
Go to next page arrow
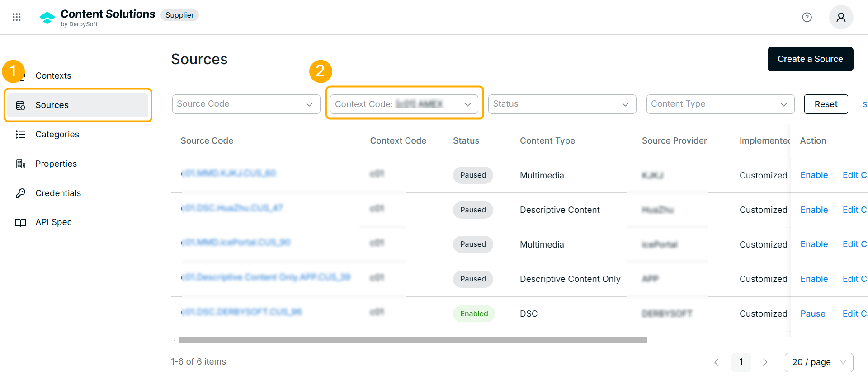[765, 362]
